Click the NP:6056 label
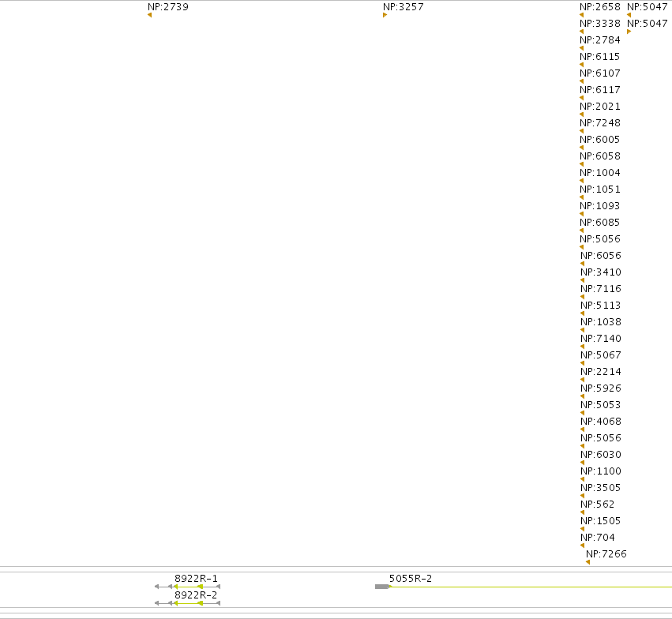The width and height of the screenshot is (672, 619). [x=601, y=256]
